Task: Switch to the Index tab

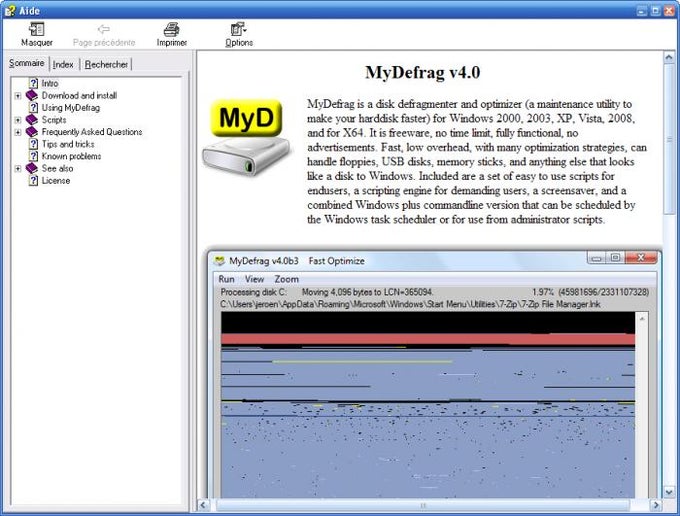Action: point(63,65)
